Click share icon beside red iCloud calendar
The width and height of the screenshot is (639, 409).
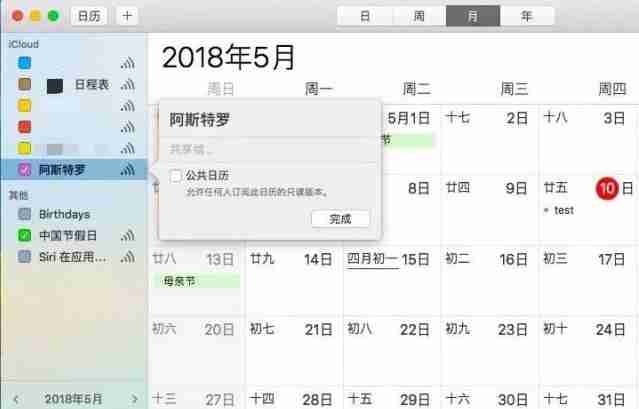(128, 127)
